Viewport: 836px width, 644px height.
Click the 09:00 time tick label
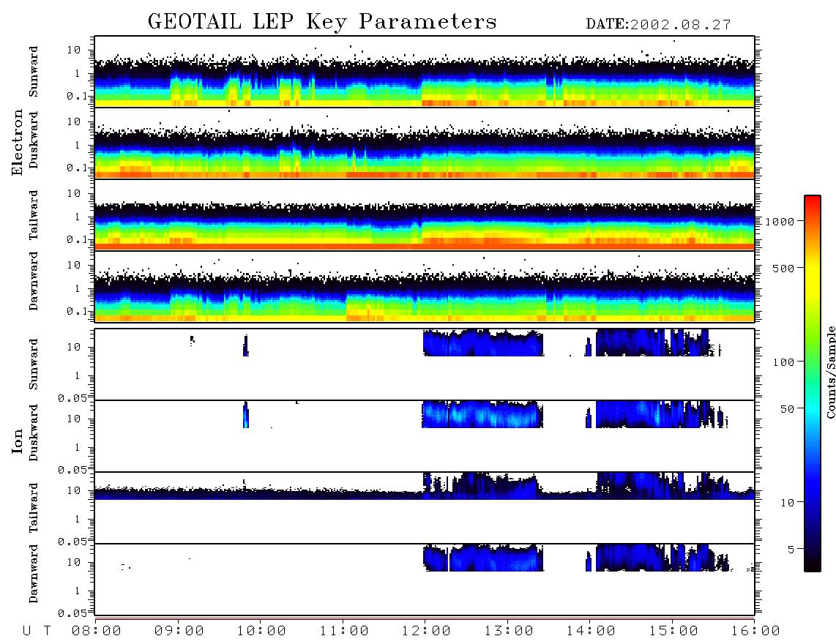(x=179, y=632)
